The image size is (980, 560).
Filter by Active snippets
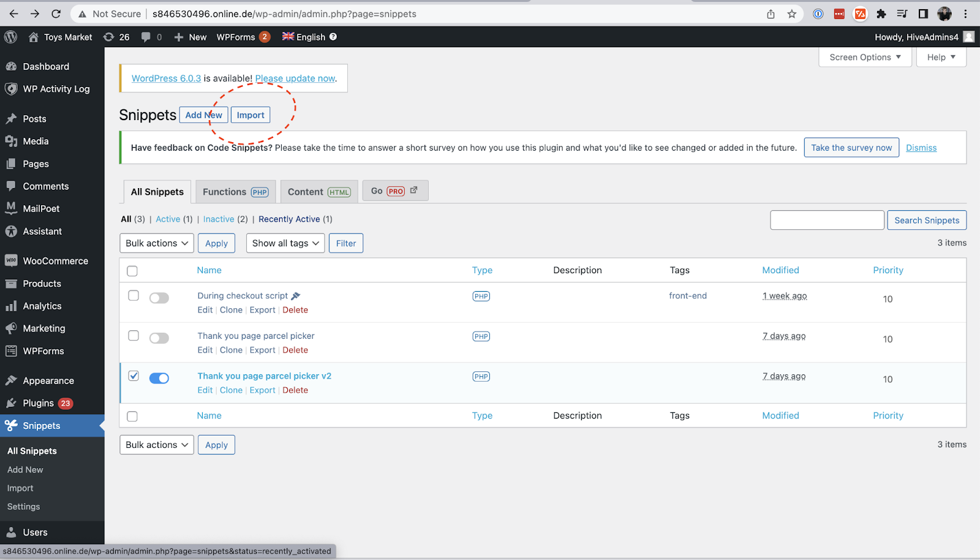[x=168, y=219]
